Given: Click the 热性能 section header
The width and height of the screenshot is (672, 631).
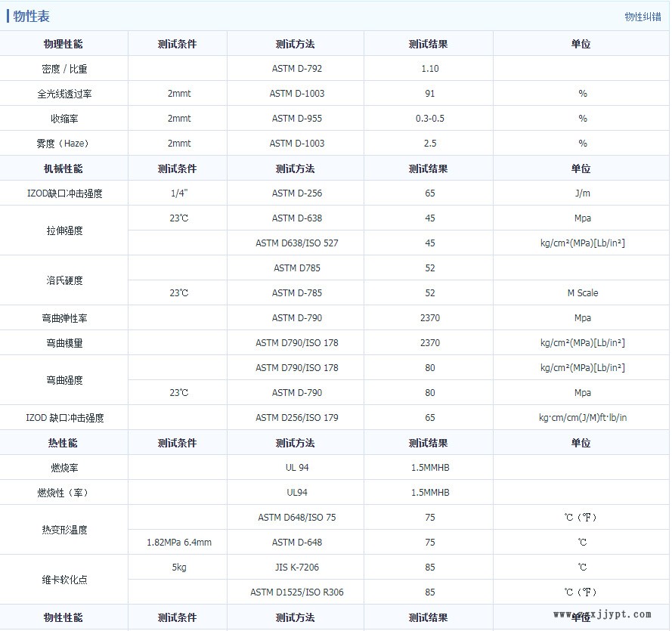Looking at the screenshot, I should [x=64, y=443].
